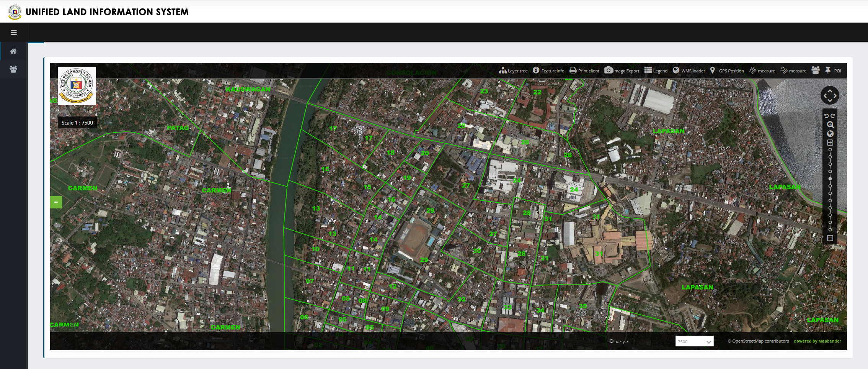Activate the FeatureInfo tool
This screenshot has height=369, width=868.
548,71
